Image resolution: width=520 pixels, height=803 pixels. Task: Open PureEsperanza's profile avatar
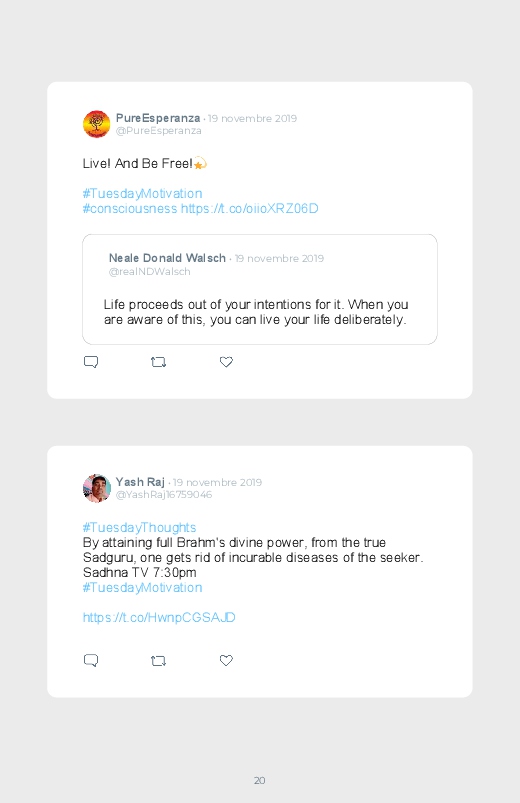coord(96,124)
